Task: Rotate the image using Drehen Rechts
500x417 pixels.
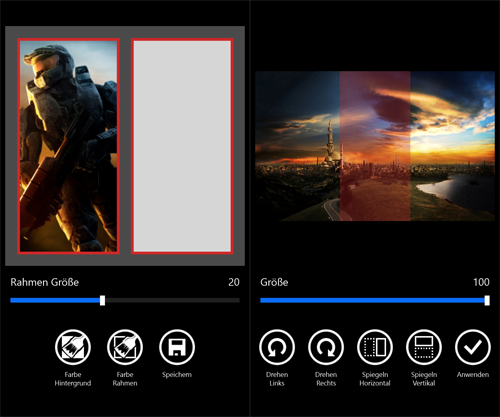Action: pos(326,347)
